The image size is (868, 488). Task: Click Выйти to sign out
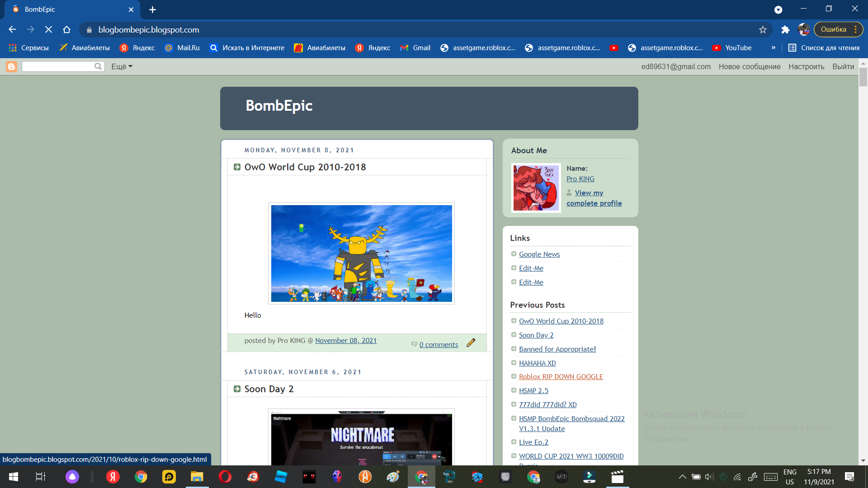click(x=843, y=66)
